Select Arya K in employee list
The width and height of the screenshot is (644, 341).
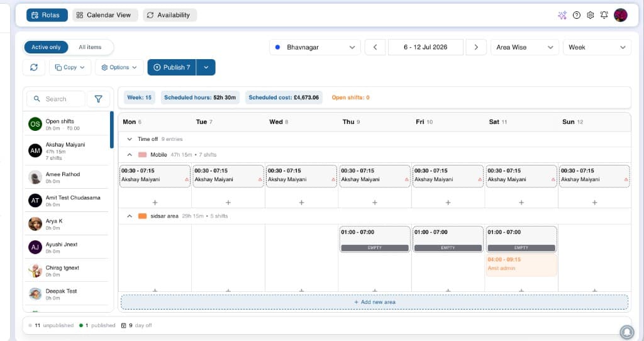click(67, 224)
